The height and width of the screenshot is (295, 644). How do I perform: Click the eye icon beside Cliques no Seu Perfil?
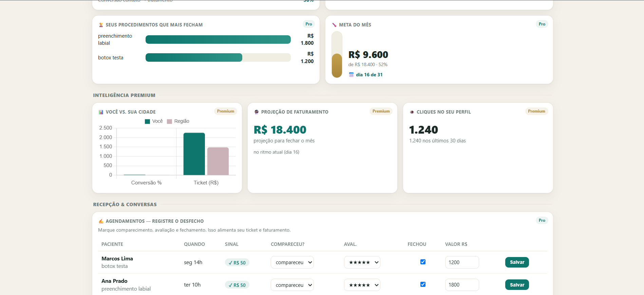click(x=412, y=112)
